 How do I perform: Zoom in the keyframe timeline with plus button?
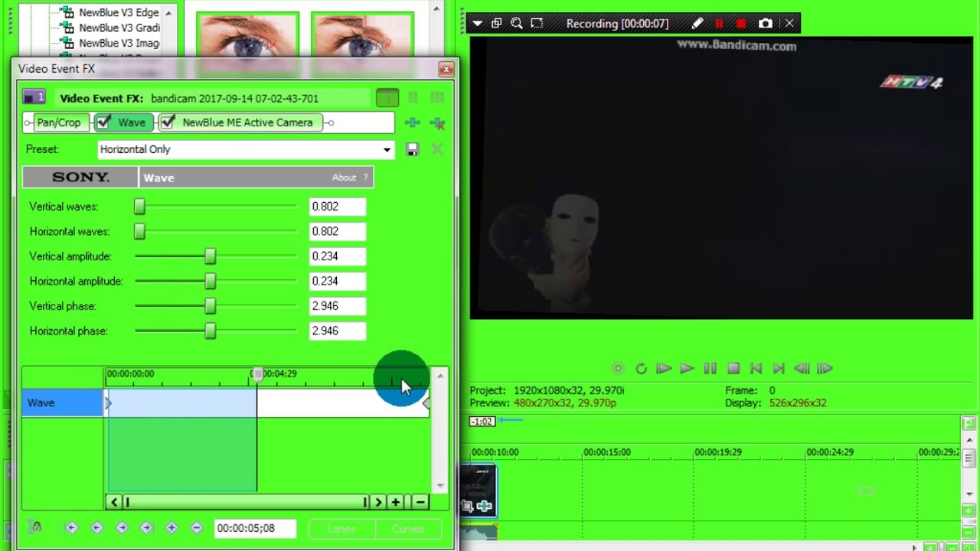point(395,502)
